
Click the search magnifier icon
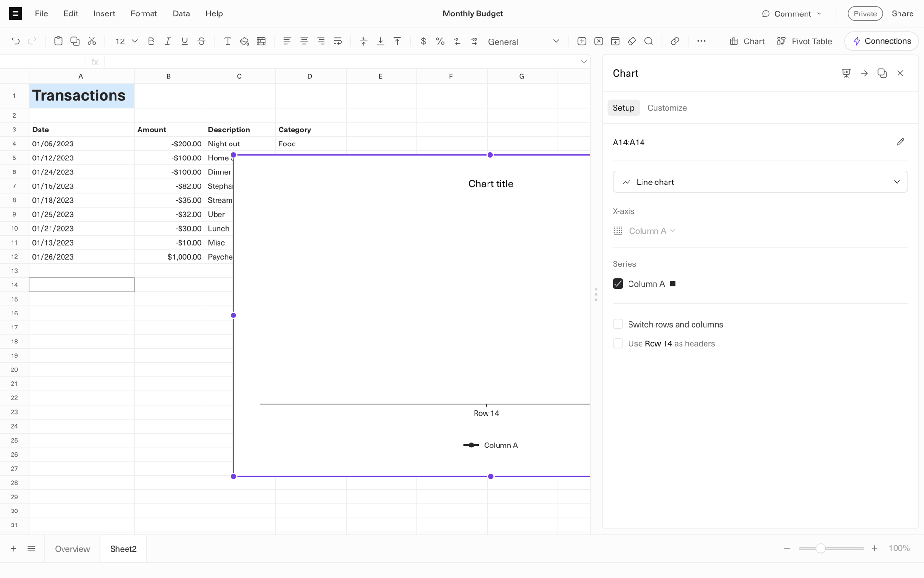click(x=649, y=41)
